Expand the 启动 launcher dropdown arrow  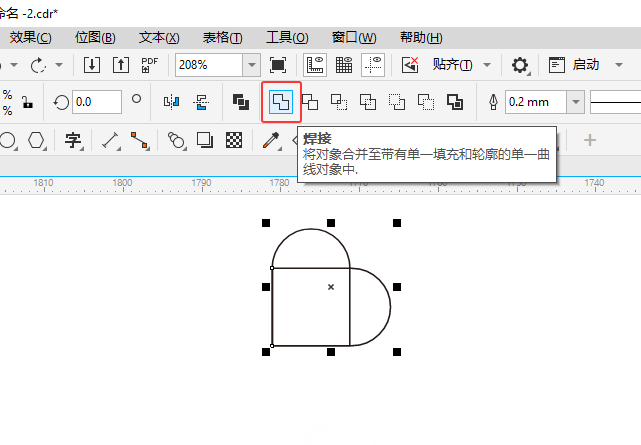[x=619, y=65]
